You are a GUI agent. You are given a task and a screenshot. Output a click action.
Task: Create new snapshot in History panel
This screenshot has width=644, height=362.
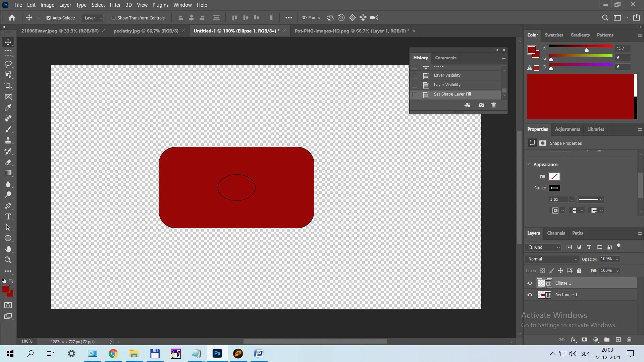pos(481,105)
